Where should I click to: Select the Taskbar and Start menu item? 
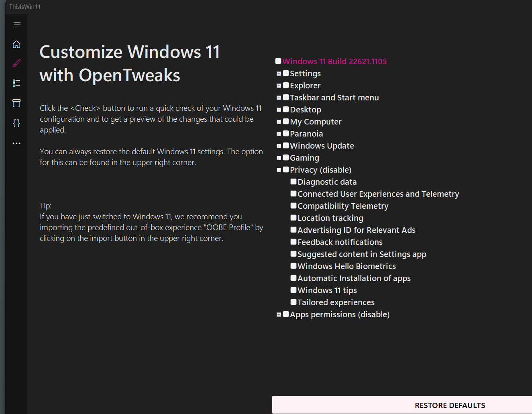pos(334,98)
